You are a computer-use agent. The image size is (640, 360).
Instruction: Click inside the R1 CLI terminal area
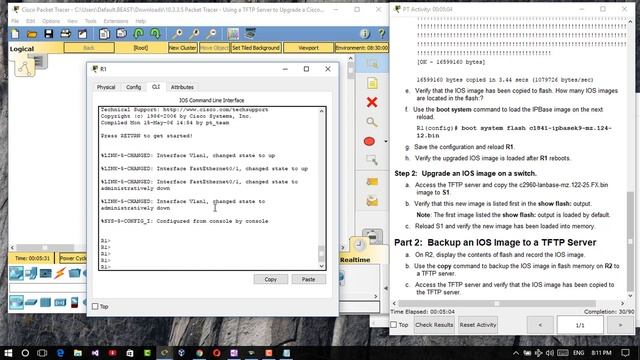click(208, 188)
